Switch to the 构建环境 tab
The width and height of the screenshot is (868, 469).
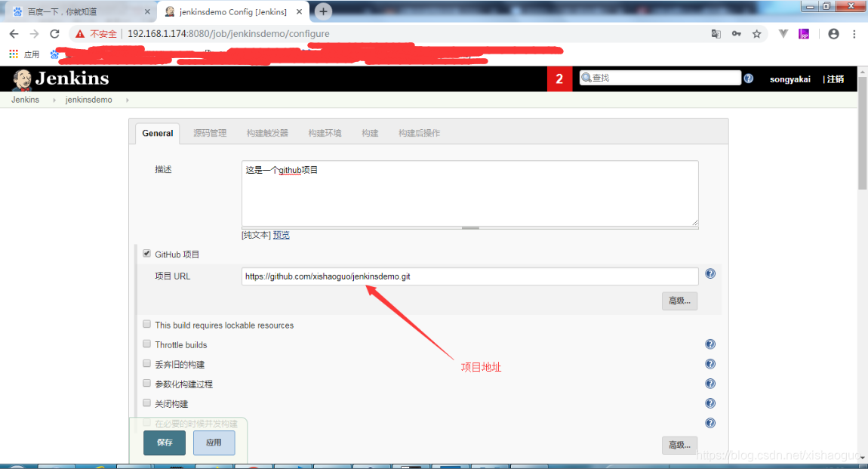pos(325,134)
